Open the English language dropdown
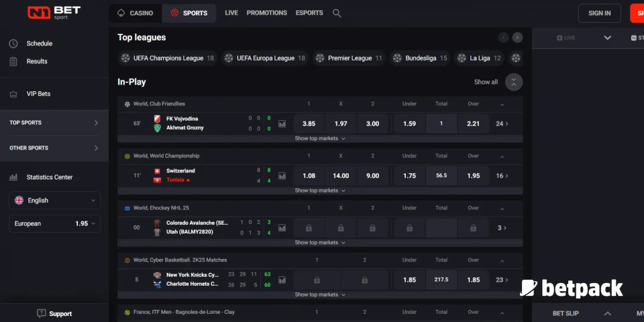The height and width of the screenshot is (322, 644). [x=54, y=201]
